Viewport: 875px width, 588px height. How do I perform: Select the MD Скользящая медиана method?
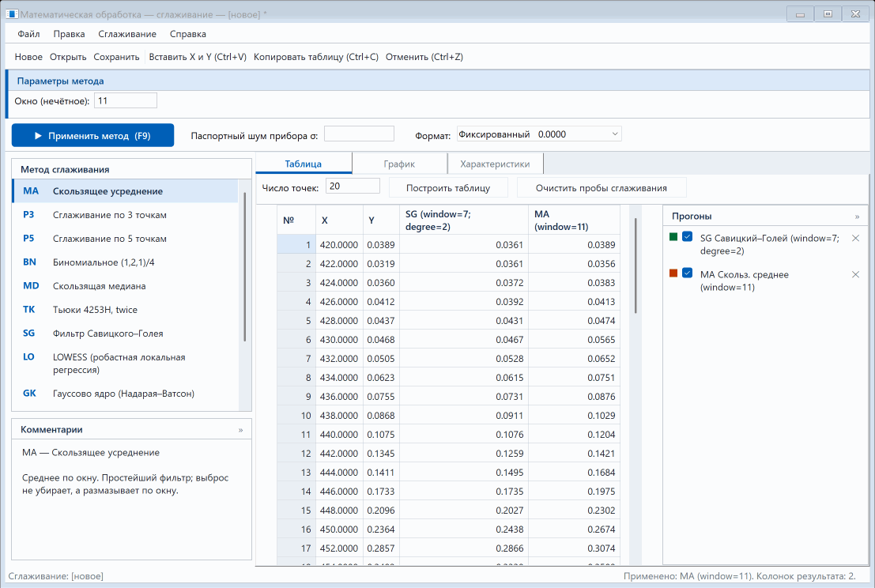[125, 285]
